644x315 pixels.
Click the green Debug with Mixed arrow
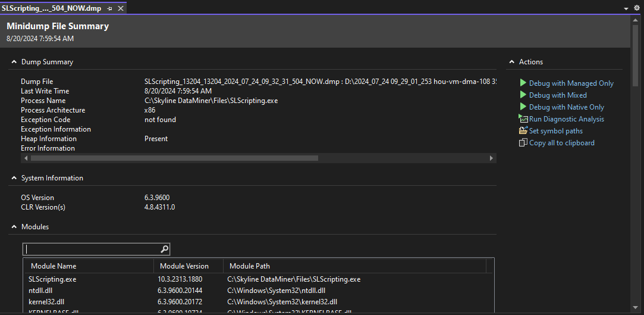523,95
